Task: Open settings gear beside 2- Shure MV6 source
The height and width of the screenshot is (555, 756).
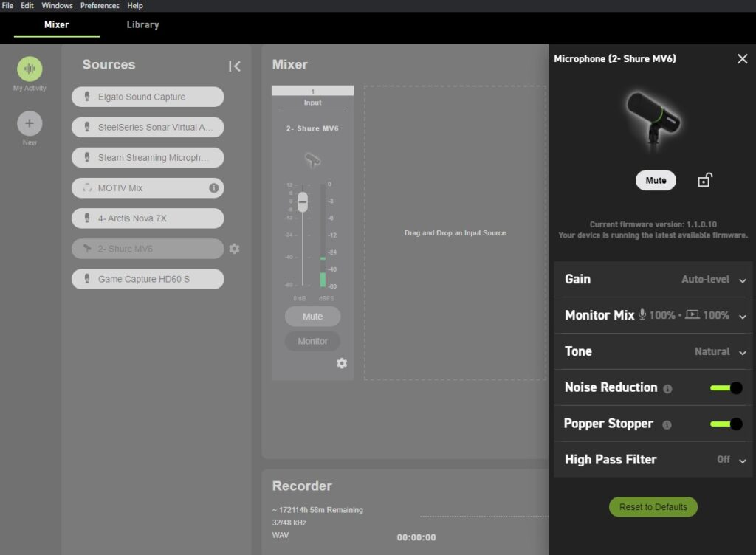Action: pyautogui.click(x=234, y=249)
